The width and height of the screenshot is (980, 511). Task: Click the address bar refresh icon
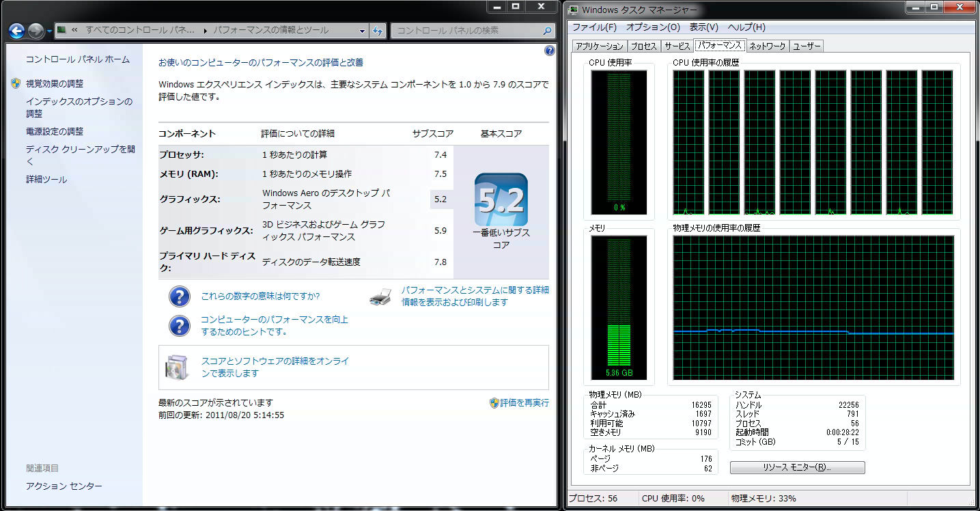click(378, 31)
